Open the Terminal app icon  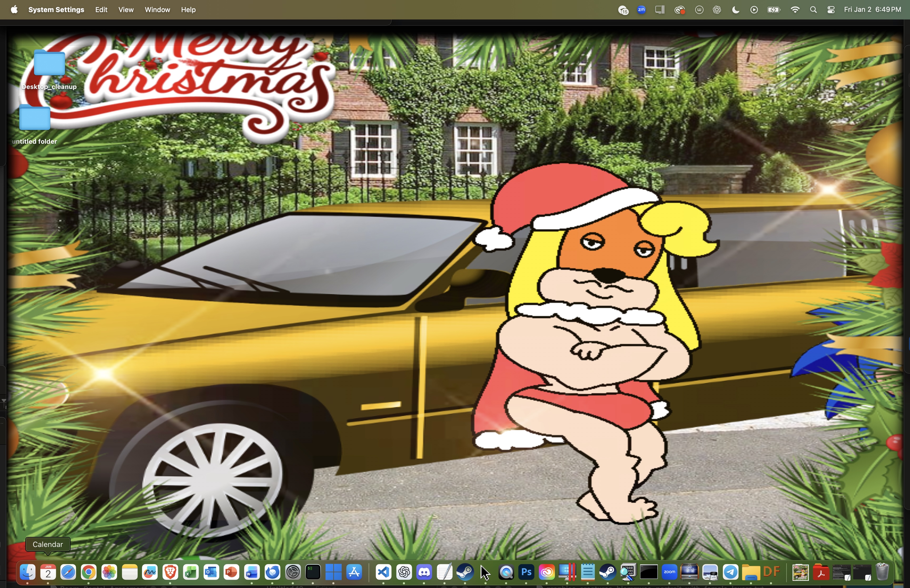[313, 572]
